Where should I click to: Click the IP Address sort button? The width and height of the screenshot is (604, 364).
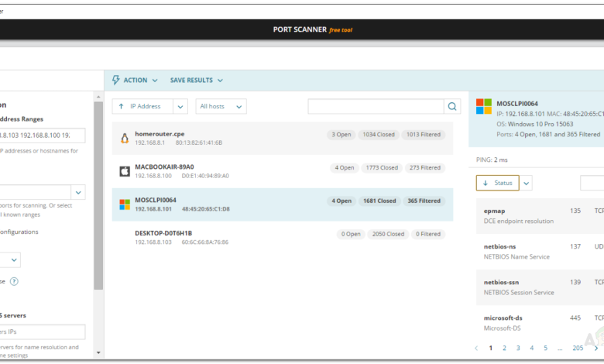click(142, 106)
